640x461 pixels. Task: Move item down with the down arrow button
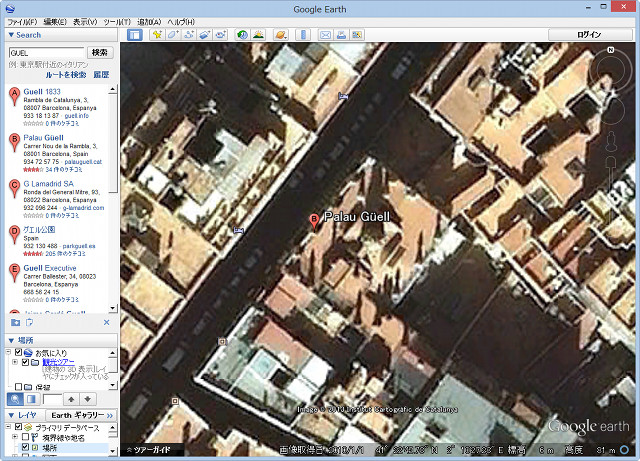coord(87,399)
